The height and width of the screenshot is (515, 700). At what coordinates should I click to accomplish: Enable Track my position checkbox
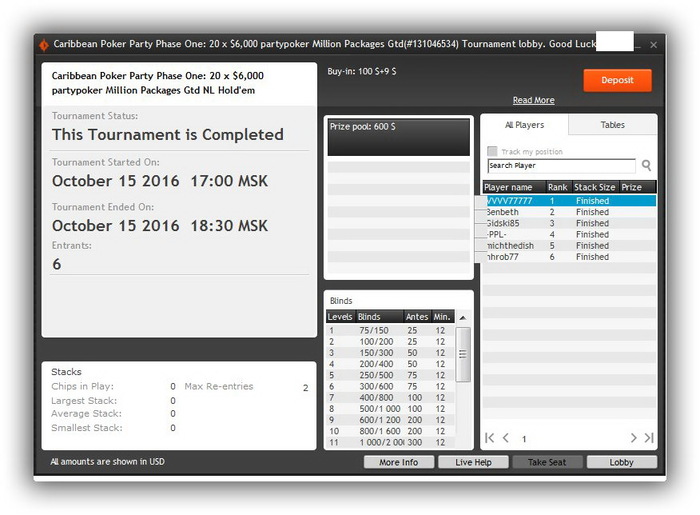(492, 151)
